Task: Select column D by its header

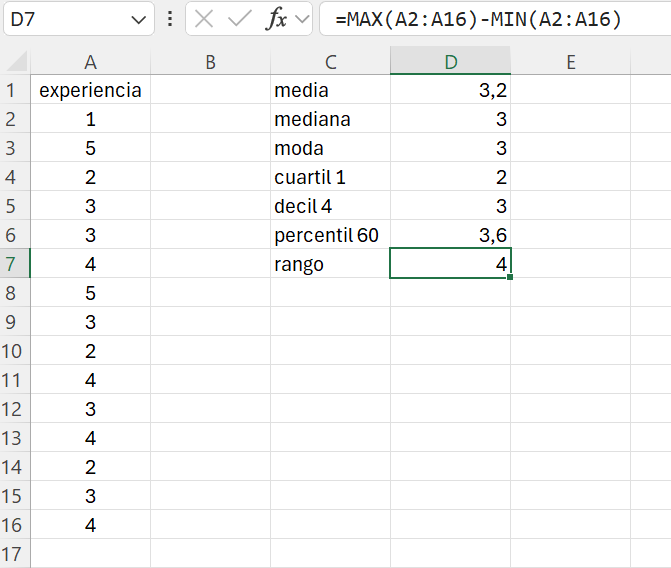Action: (x=450, y=62)
